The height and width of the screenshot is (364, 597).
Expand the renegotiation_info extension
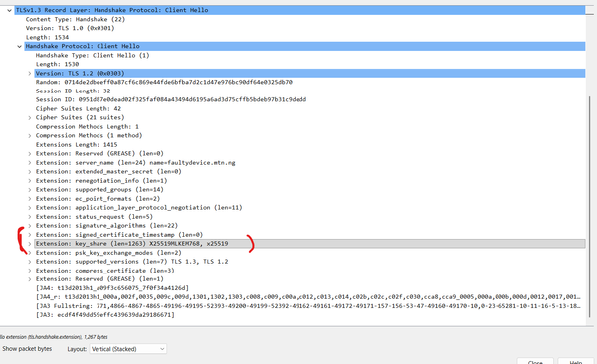(x=29, y=181)
